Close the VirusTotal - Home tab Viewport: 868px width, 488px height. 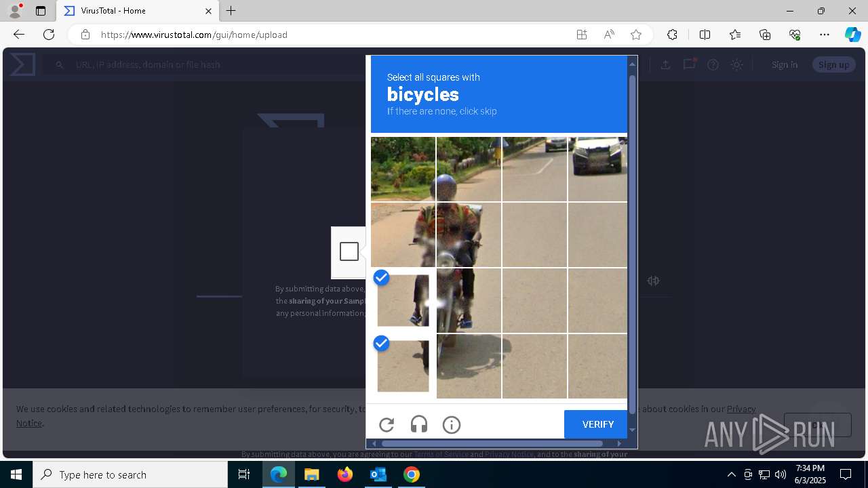pos(208,11)
